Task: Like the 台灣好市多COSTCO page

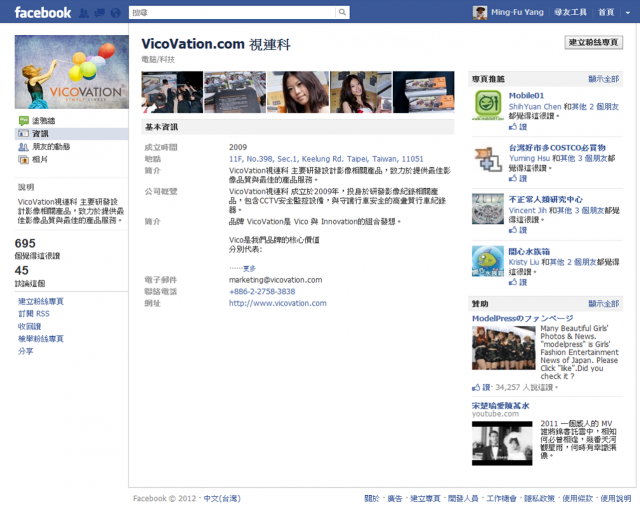Action: 518,178
